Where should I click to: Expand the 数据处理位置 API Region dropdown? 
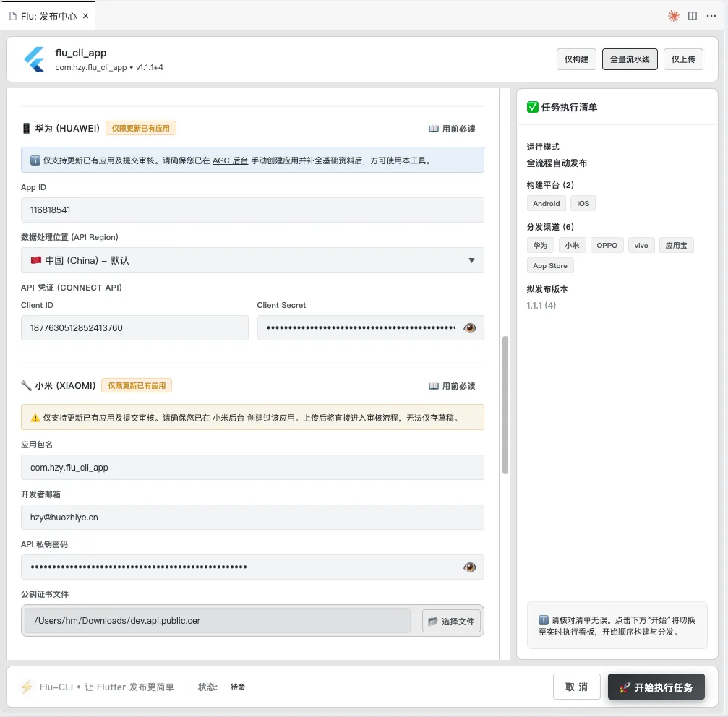[252, 260]
